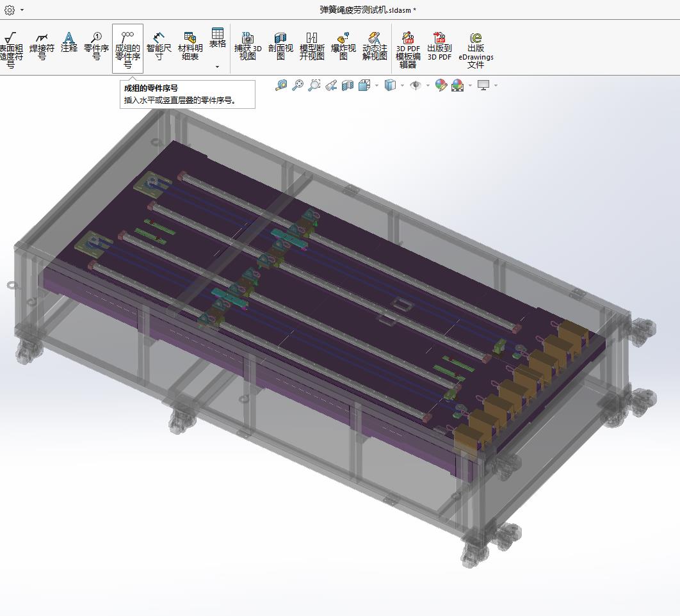This screenshot has width=680, height=616.
Task: Capture a 3D View (捕获3D视图)
Action: [248, 46]
